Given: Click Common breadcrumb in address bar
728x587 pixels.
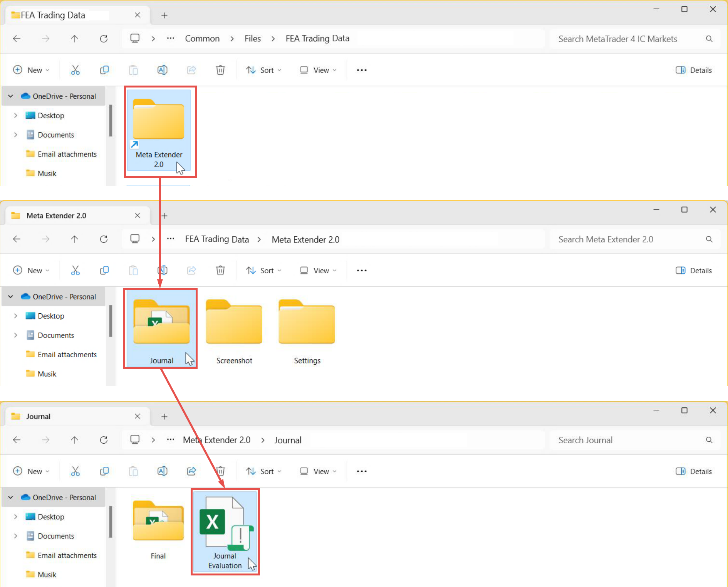Looking at the screenshot, I should pos(202,39).
